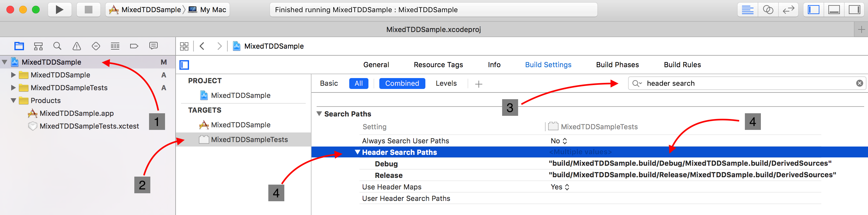
Task: Select the Levels view button
Action: (x=446, y=83)
